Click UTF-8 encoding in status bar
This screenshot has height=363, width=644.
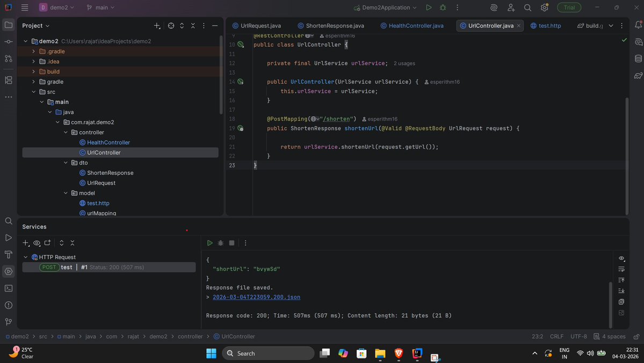pos(578,336)
